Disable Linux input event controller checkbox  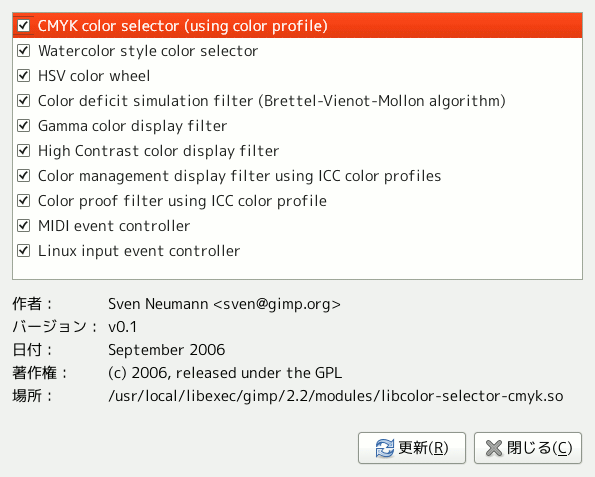tap(24, 250)
